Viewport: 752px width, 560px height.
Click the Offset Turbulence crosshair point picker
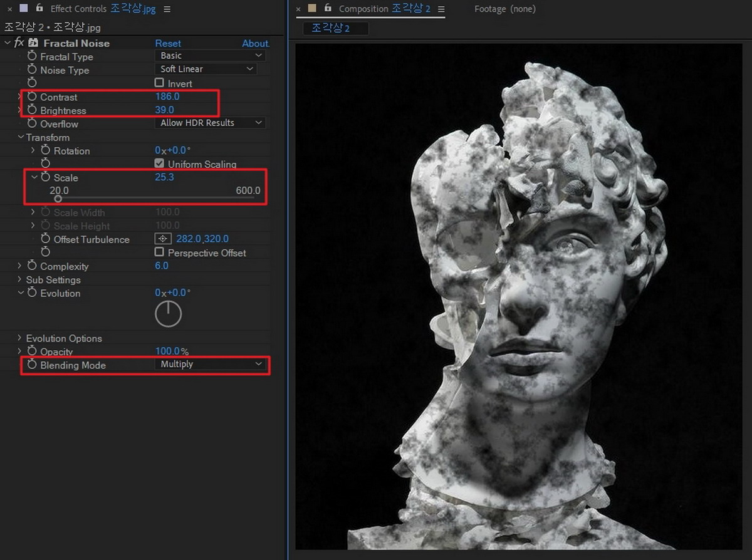(x=163, y=239)
